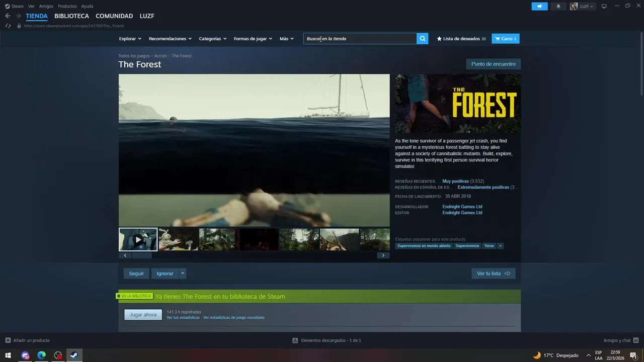
Task: Open Microsoft Edge from taskbar
Action: point(42,355)
